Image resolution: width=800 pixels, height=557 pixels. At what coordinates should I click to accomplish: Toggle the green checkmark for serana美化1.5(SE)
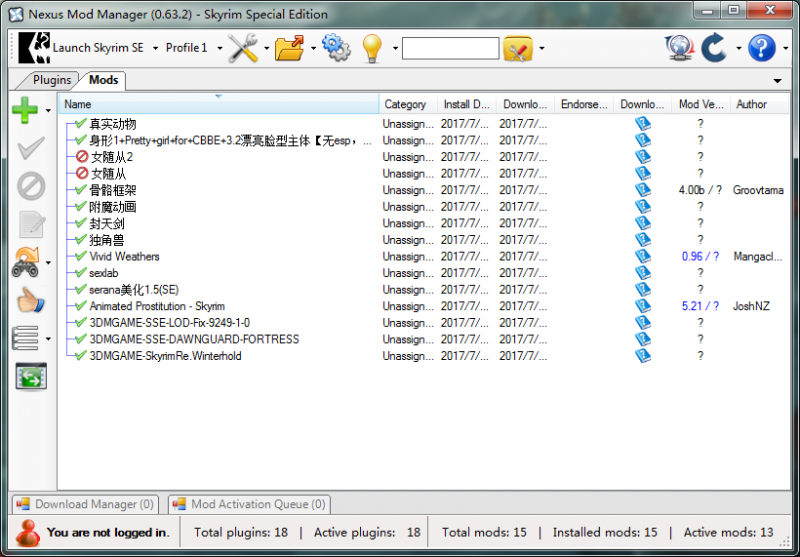pos(80,289)
